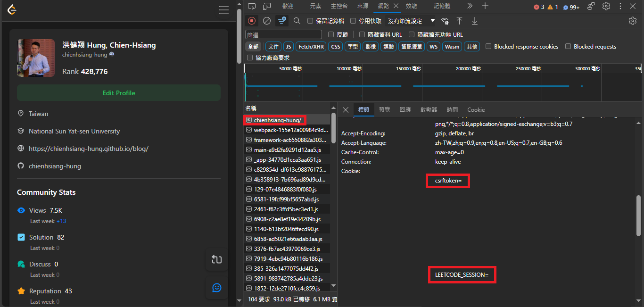Select the chienhsiang-hung/ request row
This screenshot has width=644, height=307.
click(x=287, y=120)
